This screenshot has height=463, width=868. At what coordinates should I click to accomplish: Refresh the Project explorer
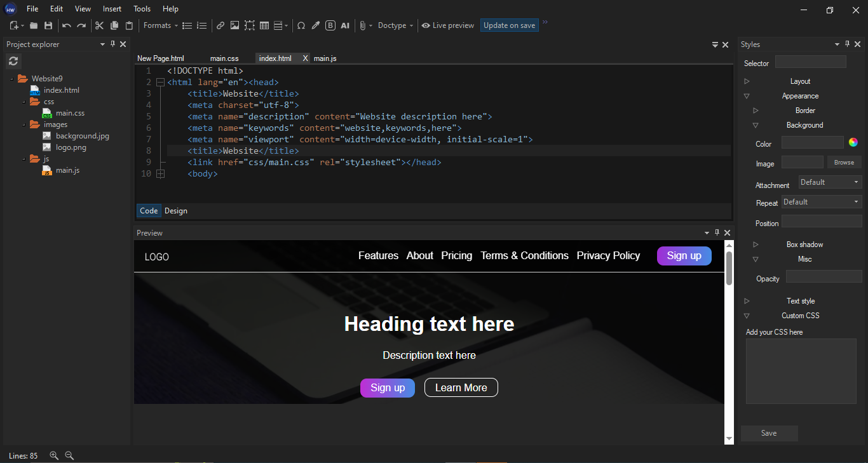click(13, 61)
